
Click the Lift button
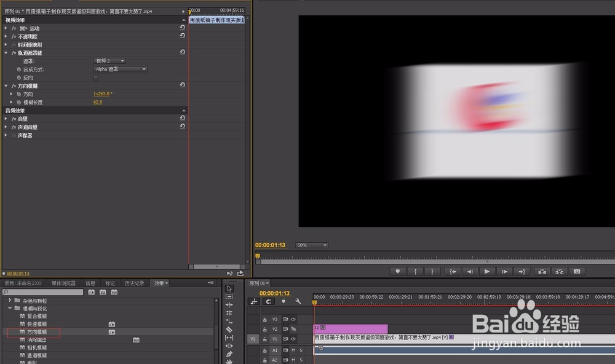click(542, 271)
